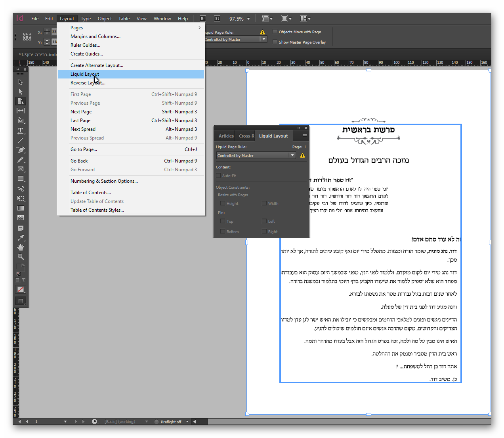
Task: Pick the Content Collector tool
Action: 21,120
